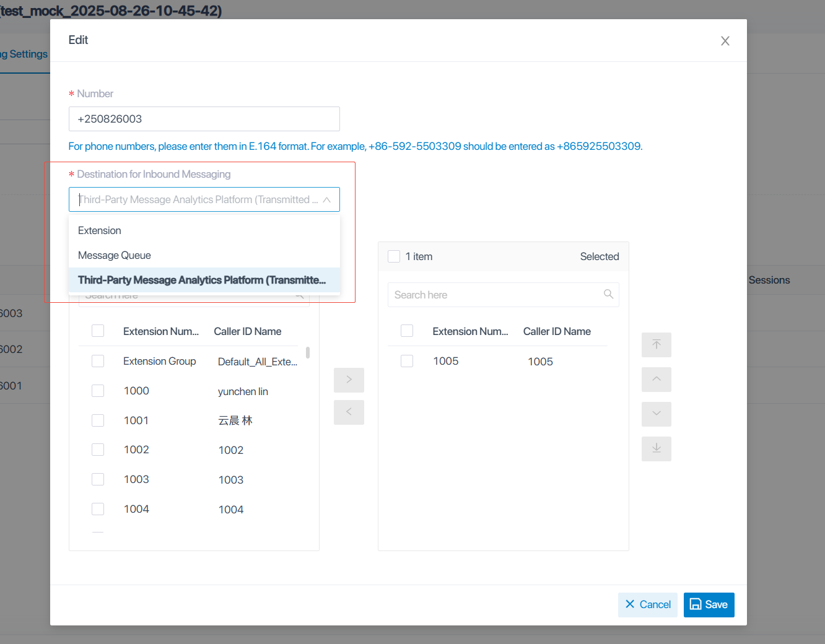Viewport: 825px width, 644px height.
Task: Click the move-down chevron icon
Action: [657, 414]
